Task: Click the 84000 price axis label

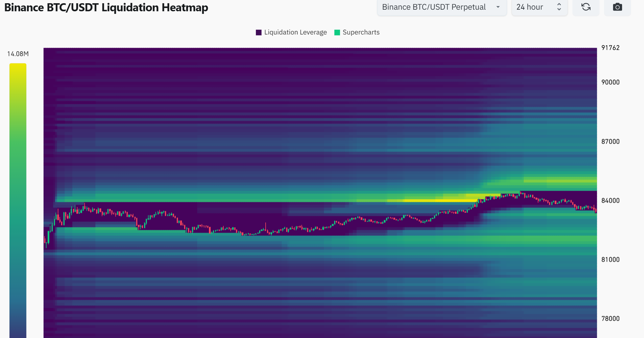Action: 610,200
